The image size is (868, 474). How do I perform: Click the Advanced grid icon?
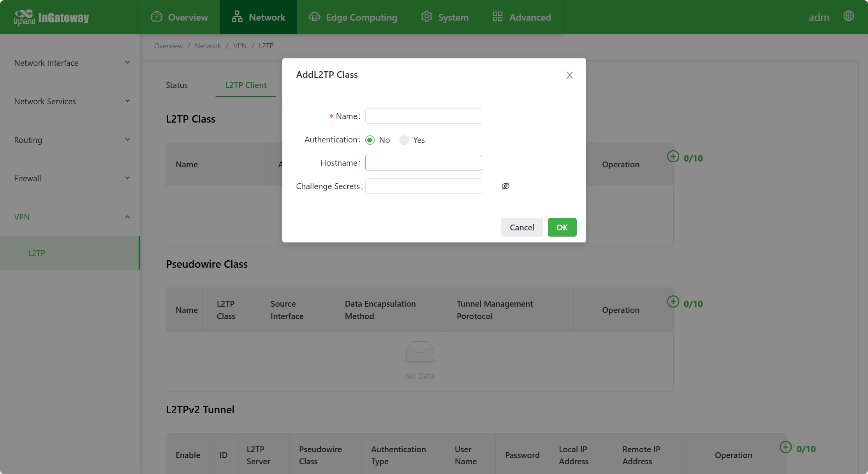[x=497, y=17]
